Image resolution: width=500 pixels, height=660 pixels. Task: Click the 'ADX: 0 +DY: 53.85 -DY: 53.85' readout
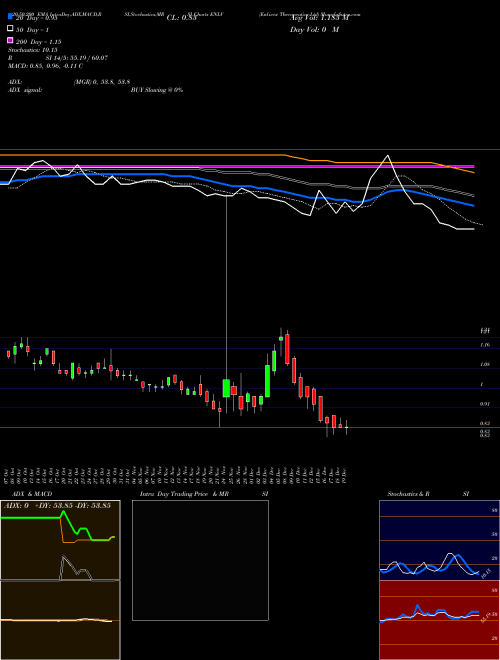(57, 505)
